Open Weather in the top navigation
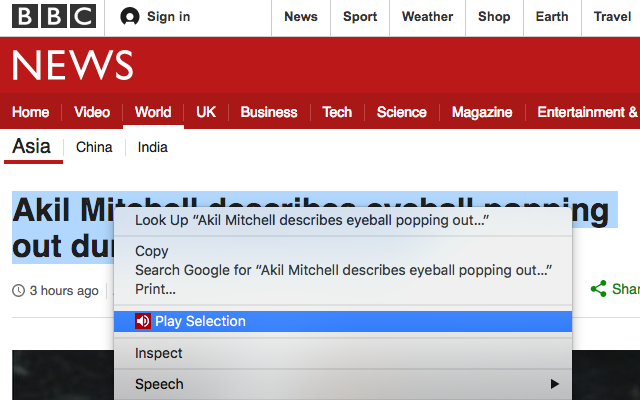Viewport: 640px width, 400px height. [427, 17]
